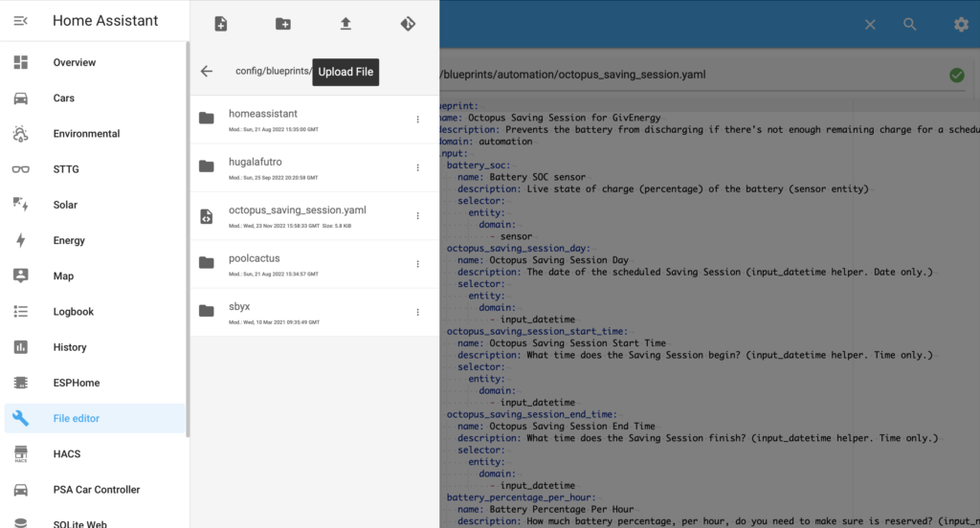
Task: Open the Cars dashboard
Action: 94,99
